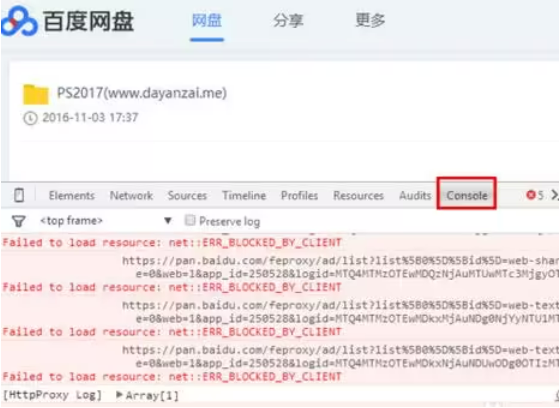Expand more DevTools tabs chevron
Viewport: 560px width, 408px height.
click(555, 195)
